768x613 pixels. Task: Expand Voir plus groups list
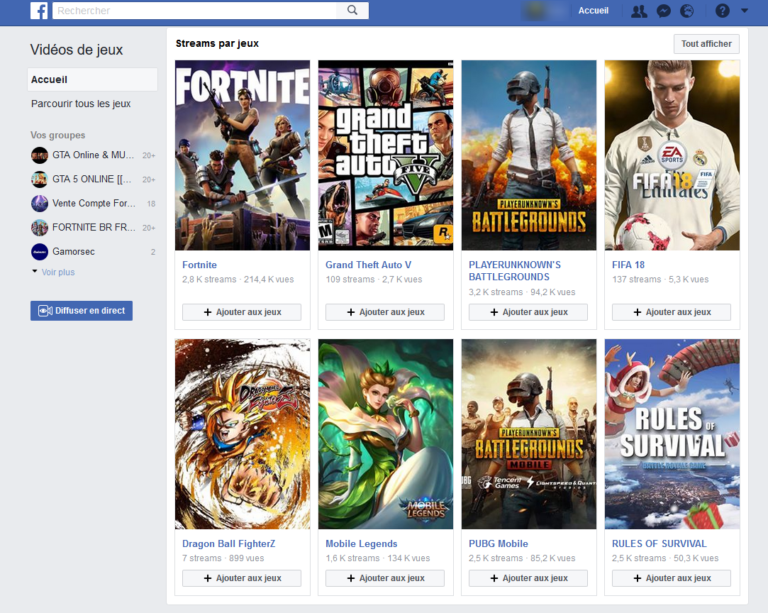click(x=58, y=272)
